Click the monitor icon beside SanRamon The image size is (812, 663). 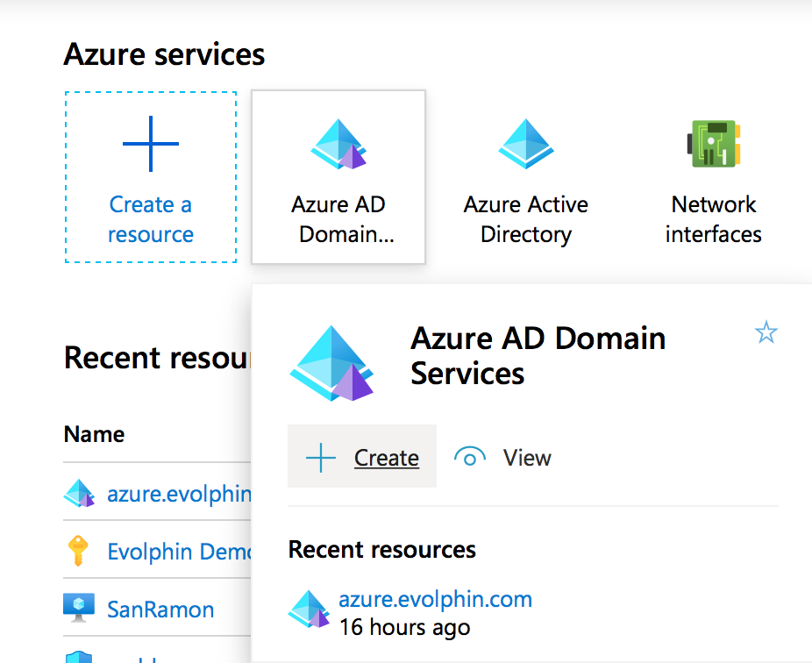tap(79, 608)
